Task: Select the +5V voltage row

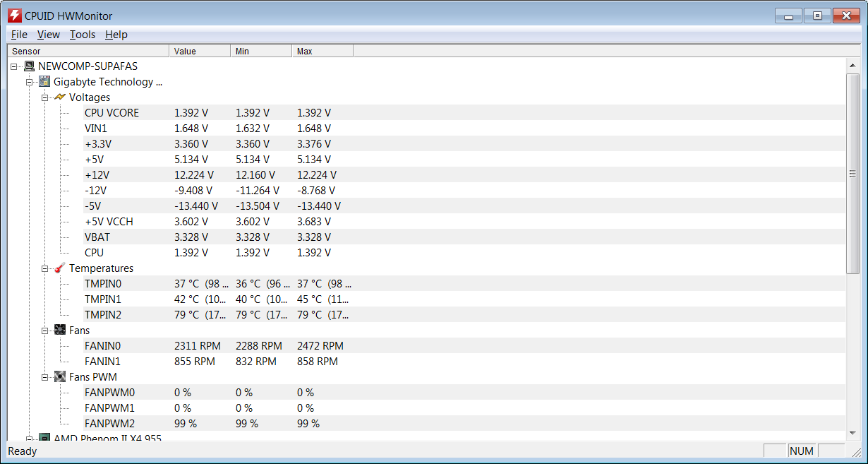Action: 464,160
